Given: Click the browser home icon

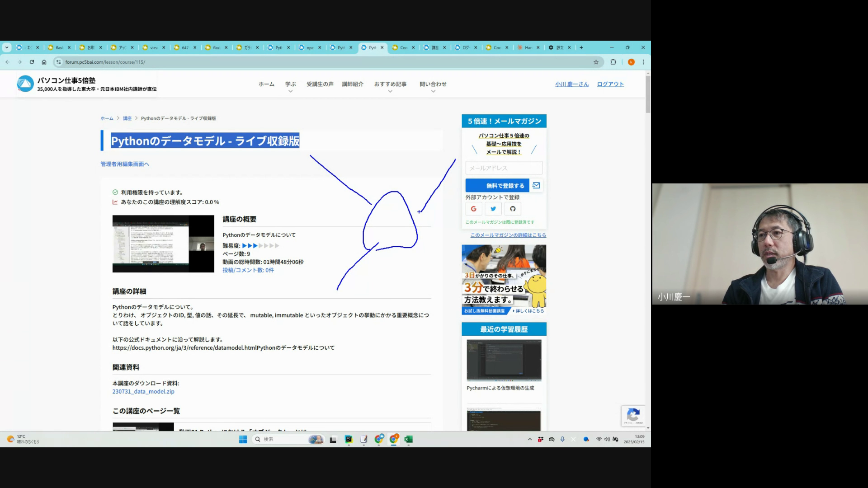Looking at the screenshot, I should point(44,62).
